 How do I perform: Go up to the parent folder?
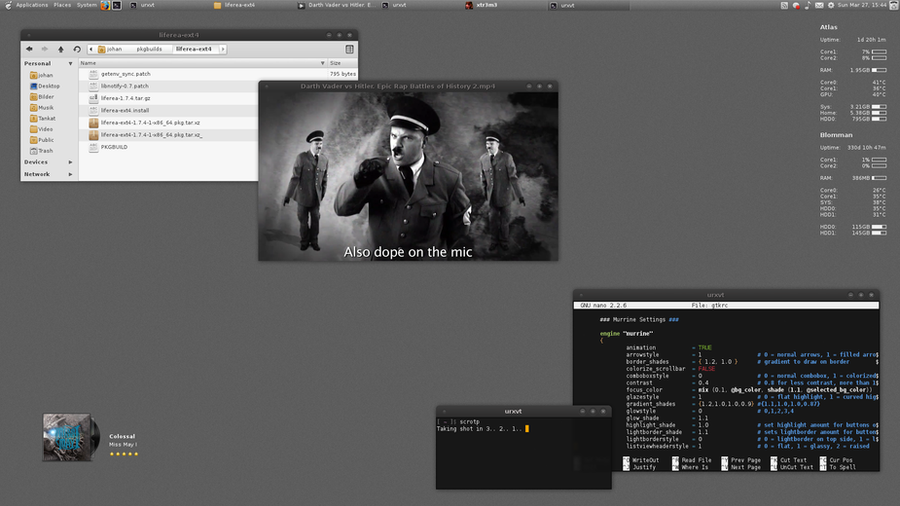click(x=61, y=49)
